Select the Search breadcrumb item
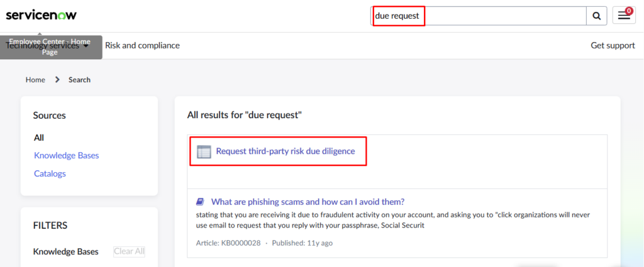The height and width of the screenshot is (267, 644). pyautogui.click(x=79, y=80)
